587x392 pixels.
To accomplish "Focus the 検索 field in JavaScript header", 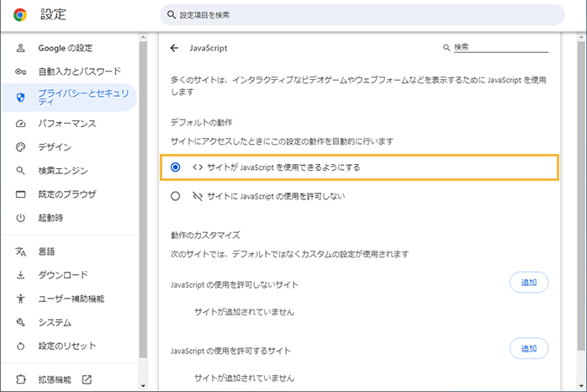I will point(501,47).
